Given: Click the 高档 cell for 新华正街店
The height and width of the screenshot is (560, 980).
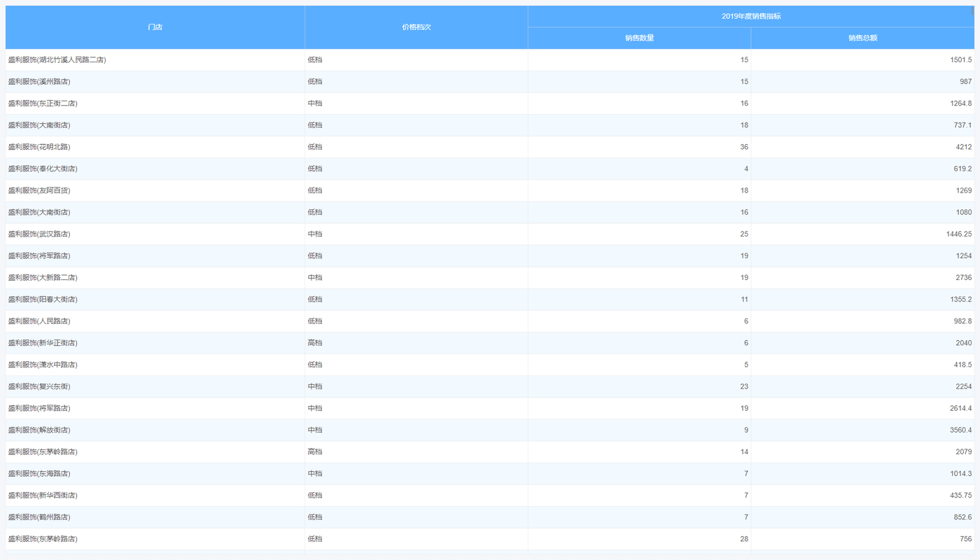Looking at the screenshot, I should pyautogui.click(x=315, y=343).
